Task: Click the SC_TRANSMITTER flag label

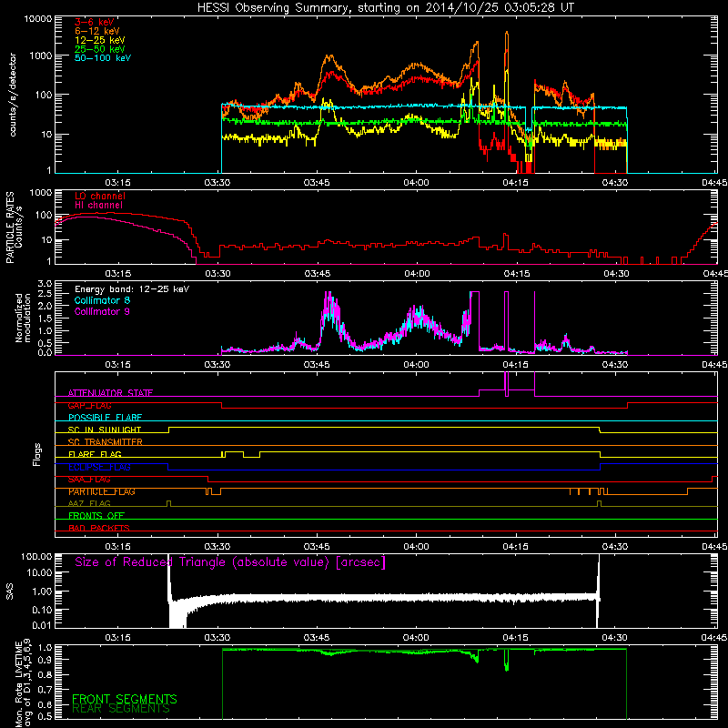Action: (105, 442)
